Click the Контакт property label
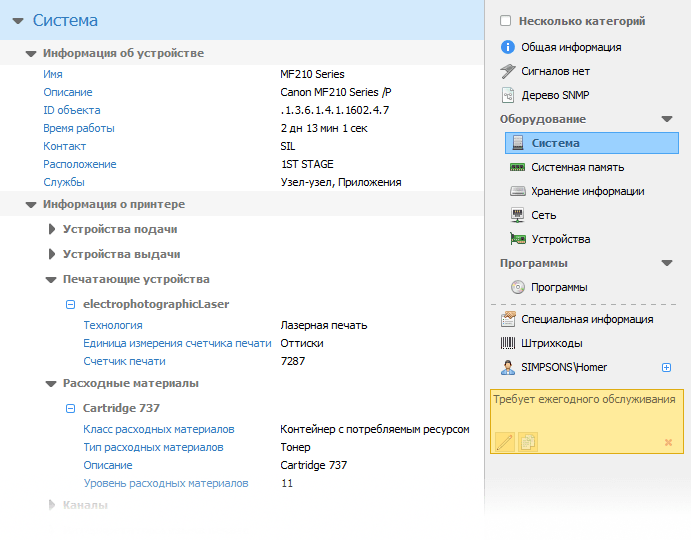Screen dimensions: 691x540 click(64, 146)
